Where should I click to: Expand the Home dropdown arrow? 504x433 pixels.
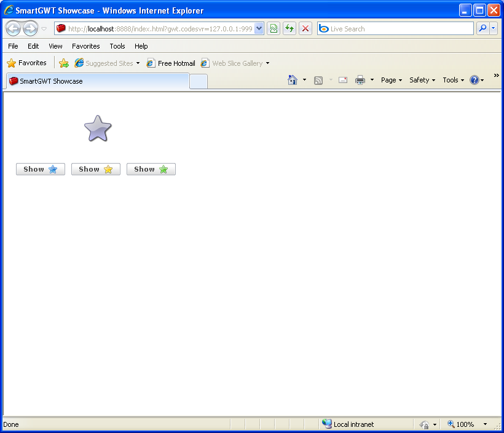304,80
